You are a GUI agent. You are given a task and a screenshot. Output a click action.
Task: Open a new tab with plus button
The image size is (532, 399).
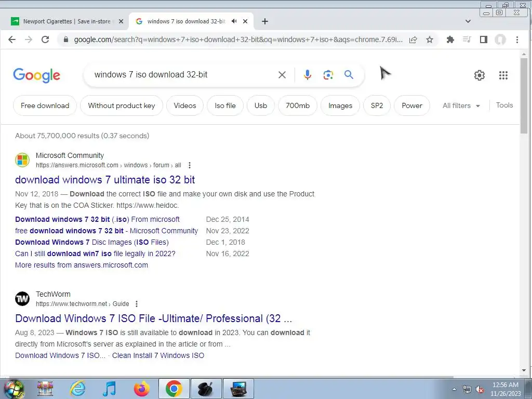[264, 21]
